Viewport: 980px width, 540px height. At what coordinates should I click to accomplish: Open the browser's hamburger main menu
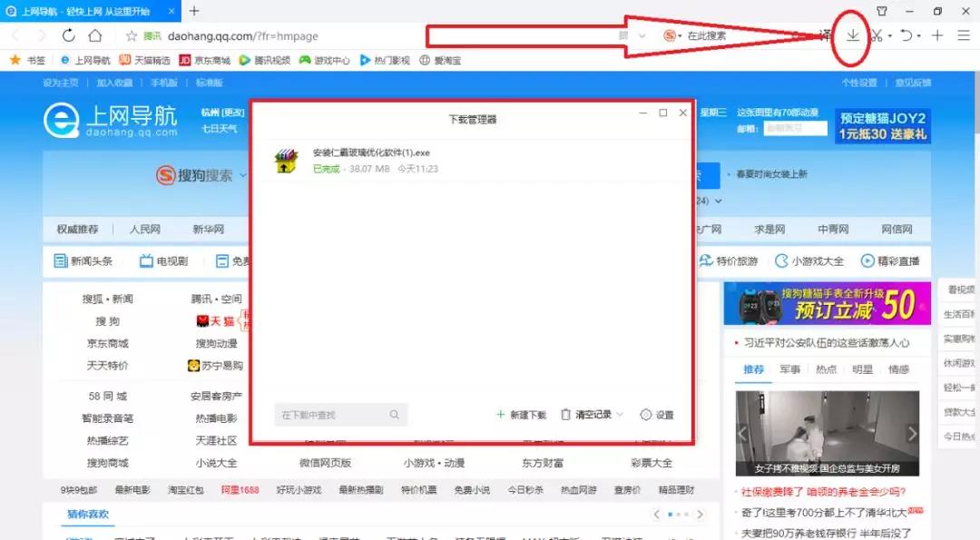(x=964, y=35)
